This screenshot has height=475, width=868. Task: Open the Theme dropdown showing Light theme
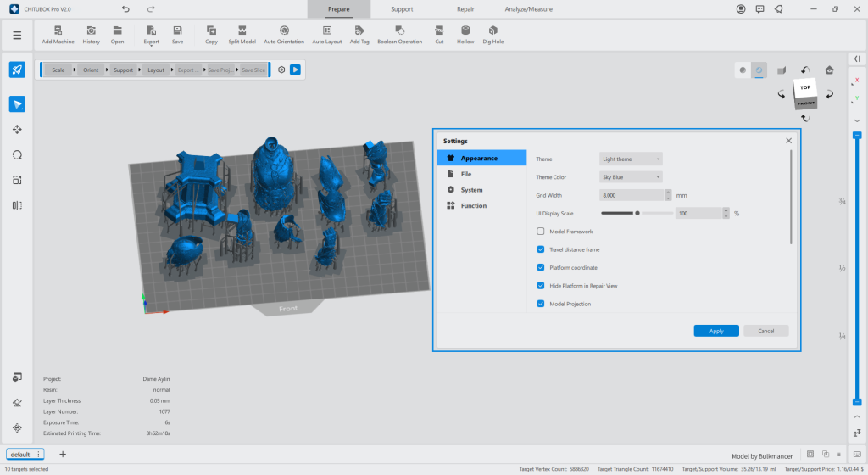click(x=631, y=159)
